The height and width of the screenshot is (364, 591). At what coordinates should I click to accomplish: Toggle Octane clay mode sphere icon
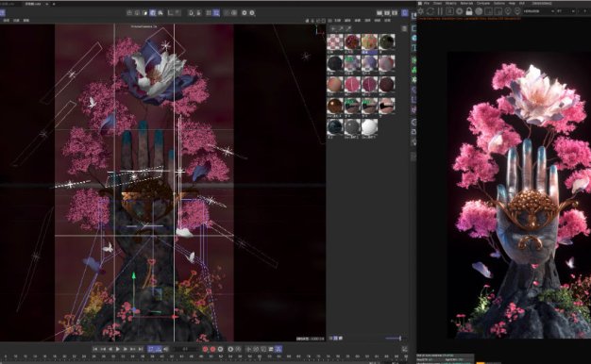479,11
